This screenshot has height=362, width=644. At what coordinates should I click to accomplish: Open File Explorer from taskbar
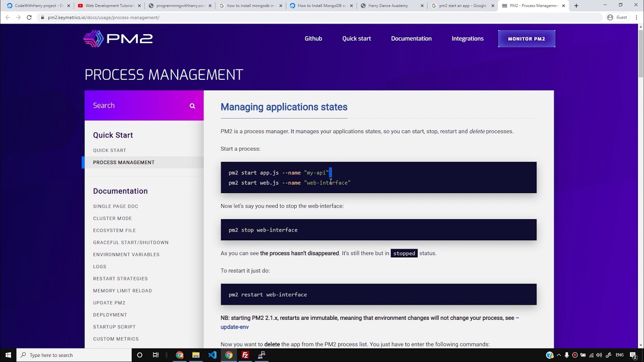tap(196, 355)
